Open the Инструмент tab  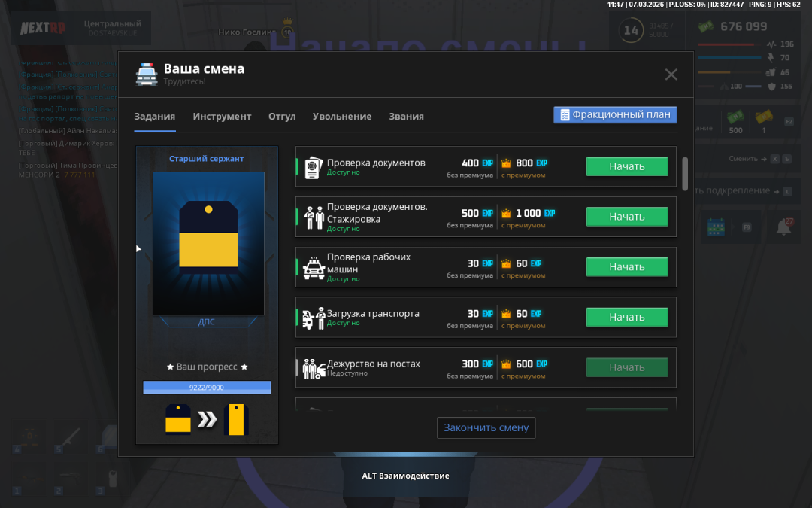222,117
